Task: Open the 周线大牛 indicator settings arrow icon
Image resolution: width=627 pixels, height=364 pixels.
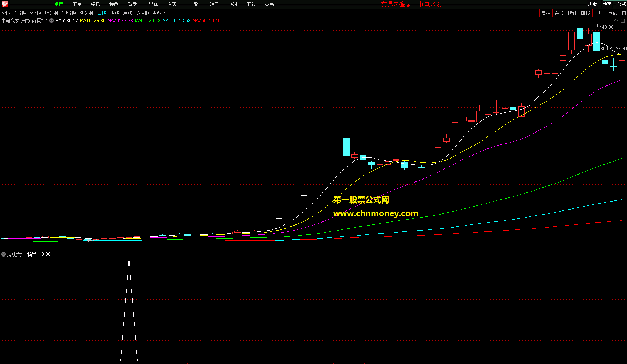Action: tap(3, 254)
